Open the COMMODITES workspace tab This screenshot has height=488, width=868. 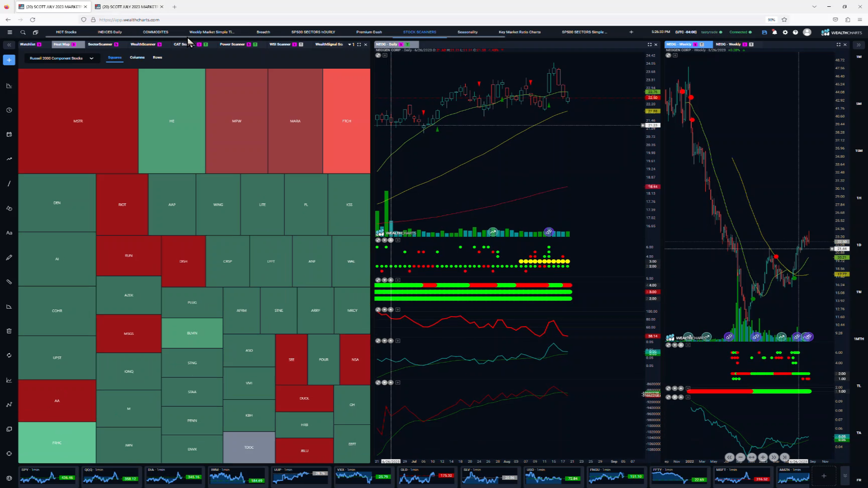pyautogui.click(x=156, y=32)
